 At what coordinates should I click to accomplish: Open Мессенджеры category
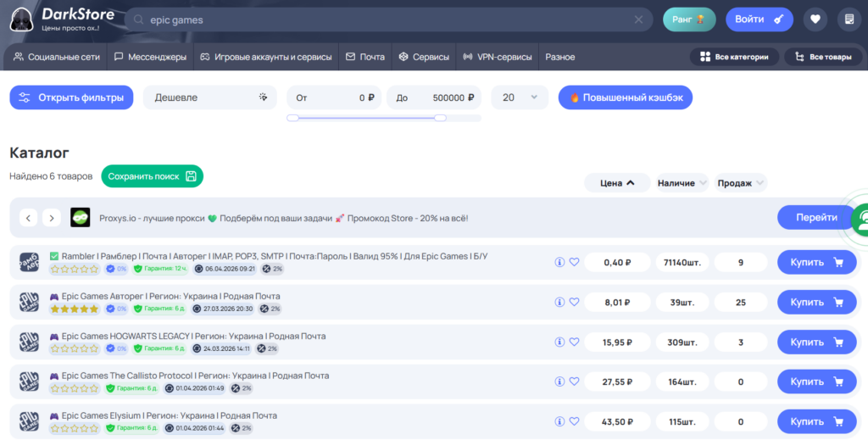point(150,57)
